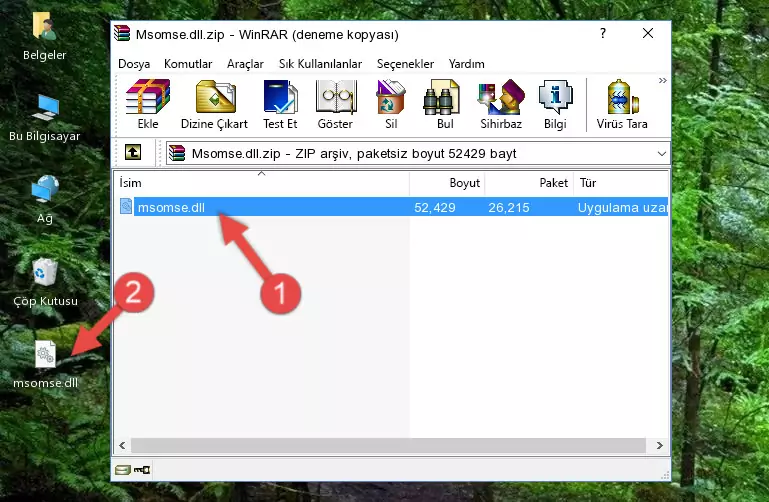Start the Virüs Tara scan
Image resolution: width=769 pixels, height=502 pixels.
pos(622,105)
